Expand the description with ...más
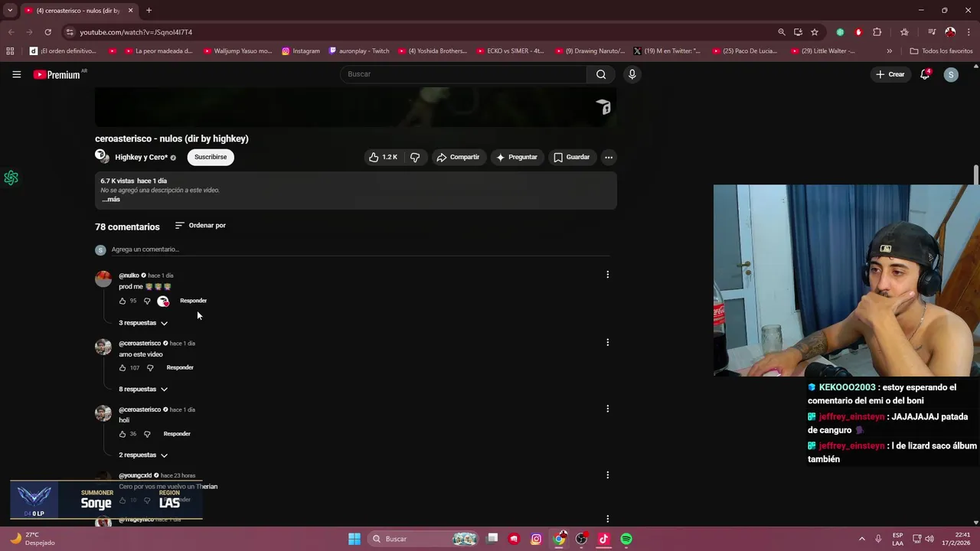This screenshot has width=980, height=551. pos(111,200)
